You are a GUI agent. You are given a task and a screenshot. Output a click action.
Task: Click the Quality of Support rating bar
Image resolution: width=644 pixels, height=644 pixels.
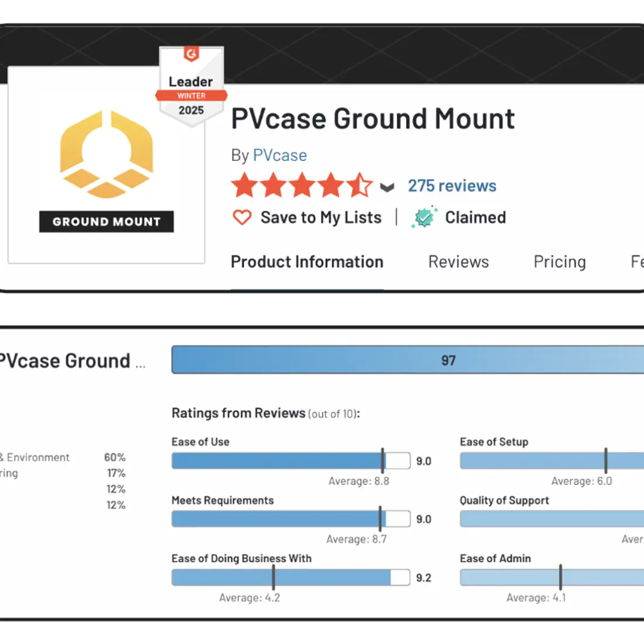click(x=552, y=519)
